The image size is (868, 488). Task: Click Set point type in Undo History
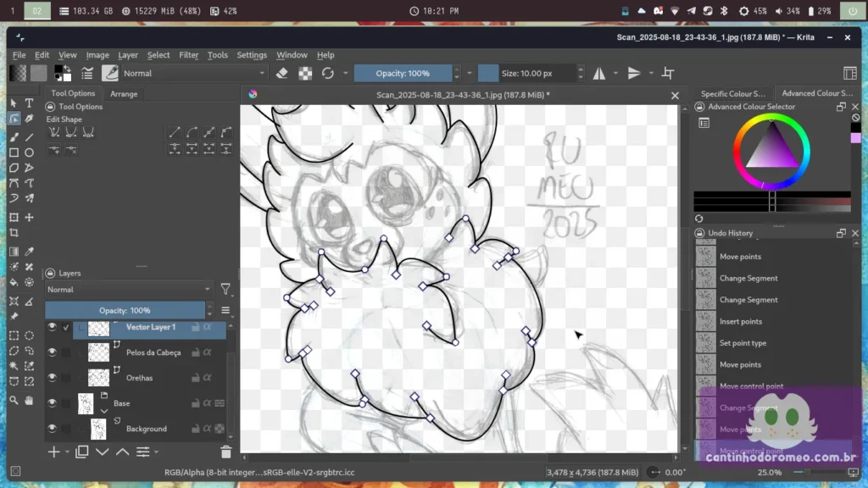click(x=743, y=343)
